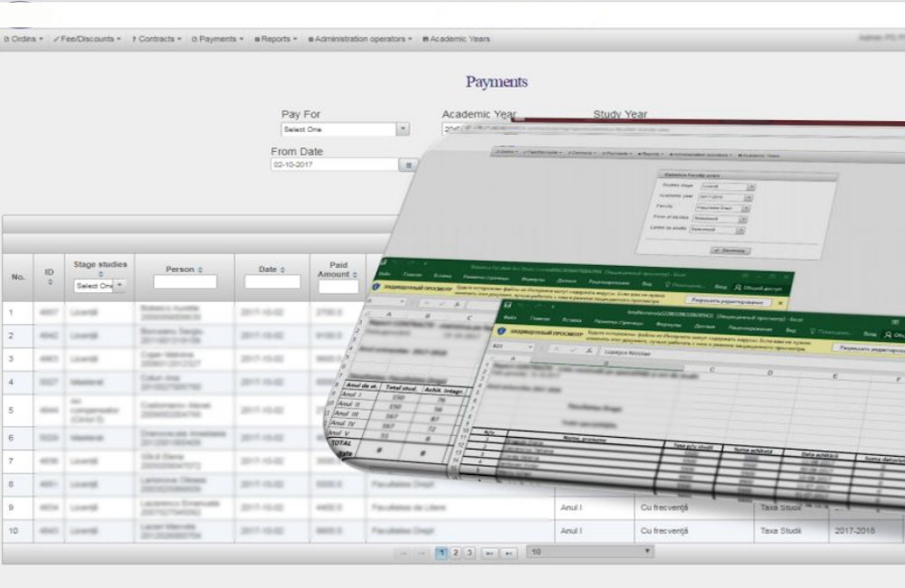The image size is (905, 588).
Task: Open the From Date calendar picker icon
Action: pyautogui.click(x=408, y=165)
